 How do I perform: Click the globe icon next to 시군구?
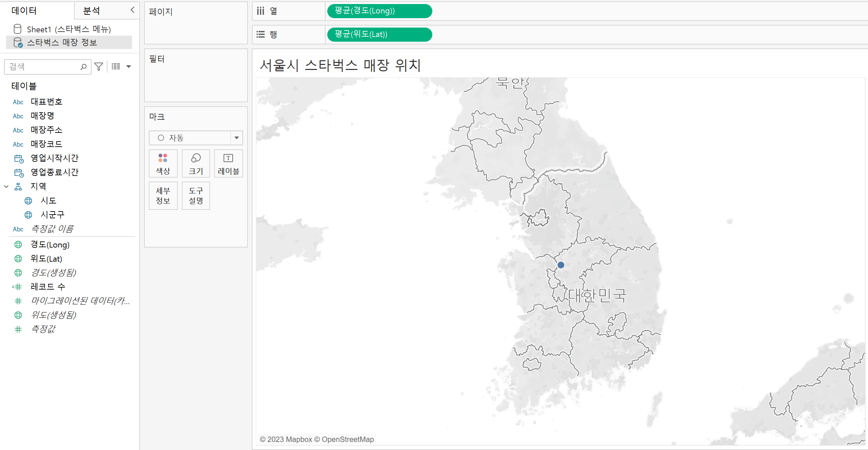[x=28, y=215]
